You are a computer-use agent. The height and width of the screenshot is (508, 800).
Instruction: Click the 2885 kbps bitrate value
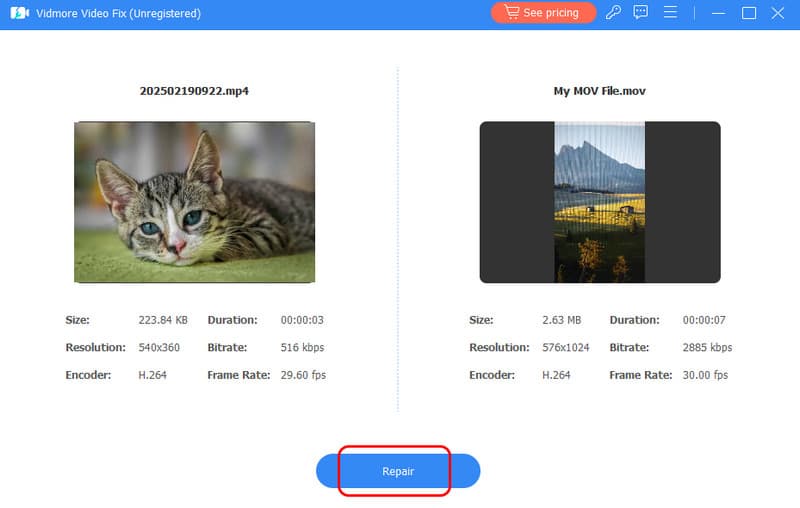tap(707, 348)
